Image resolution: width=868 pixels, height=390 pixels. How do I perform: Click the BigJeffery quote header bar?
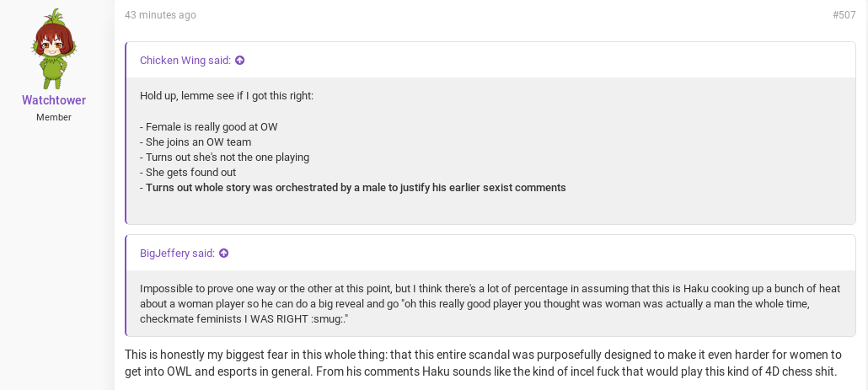491,254
